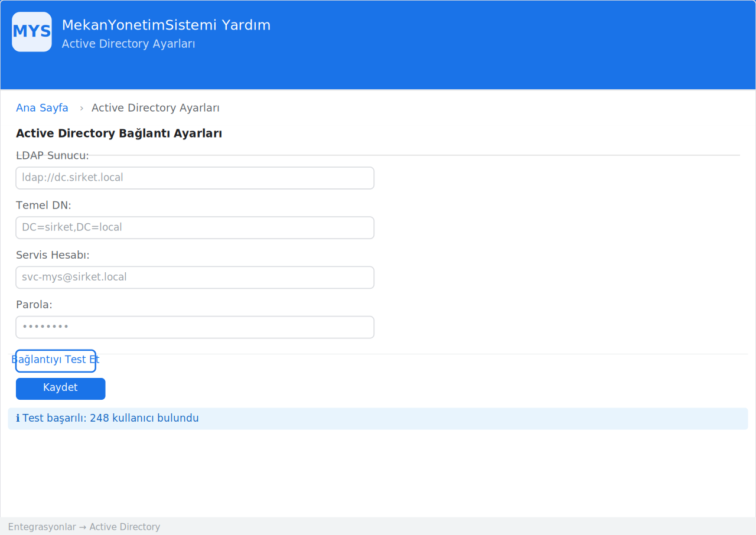This screenshot has height=535, width=756.
Task: Click the header subtitle 'Active Directory Ayarları'
Action: click(x=129, y=44)
